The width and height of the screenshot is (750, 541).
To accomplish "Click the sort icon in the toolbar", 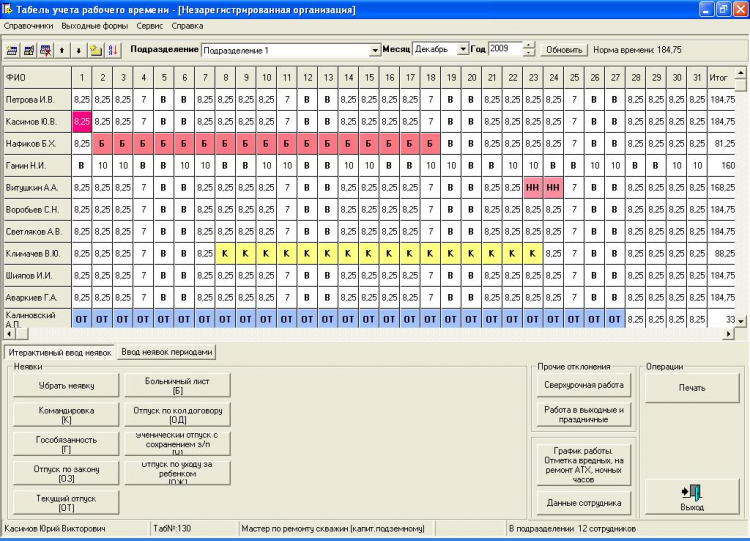I will 111,49.
